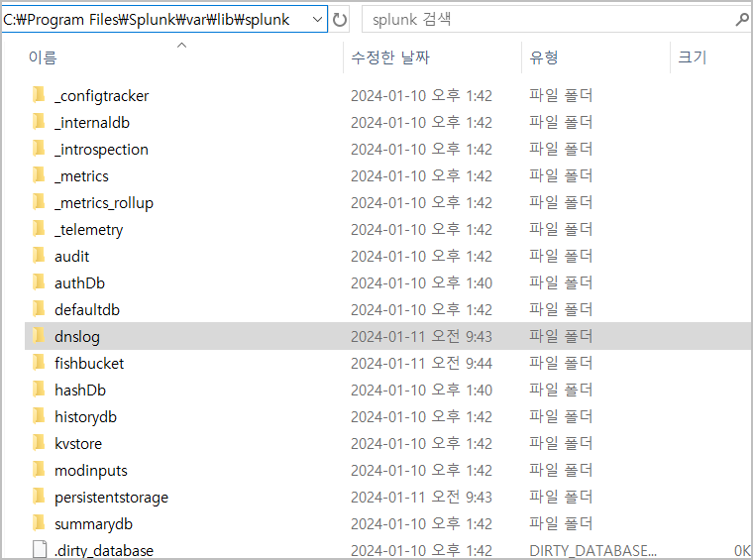
Task: Select the _configtracker folder name
Action: pyautogui.click(x=102, y=96)
